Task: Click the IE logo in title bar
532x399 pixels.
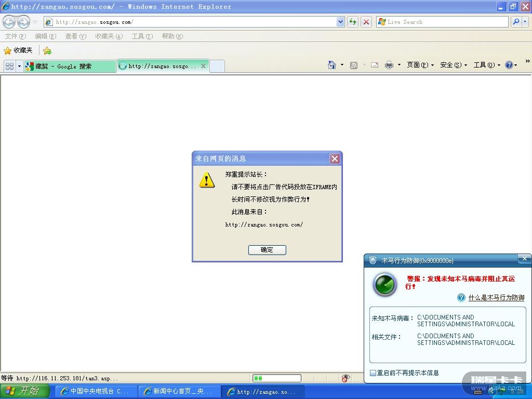Action: click(x=6, y=6)
